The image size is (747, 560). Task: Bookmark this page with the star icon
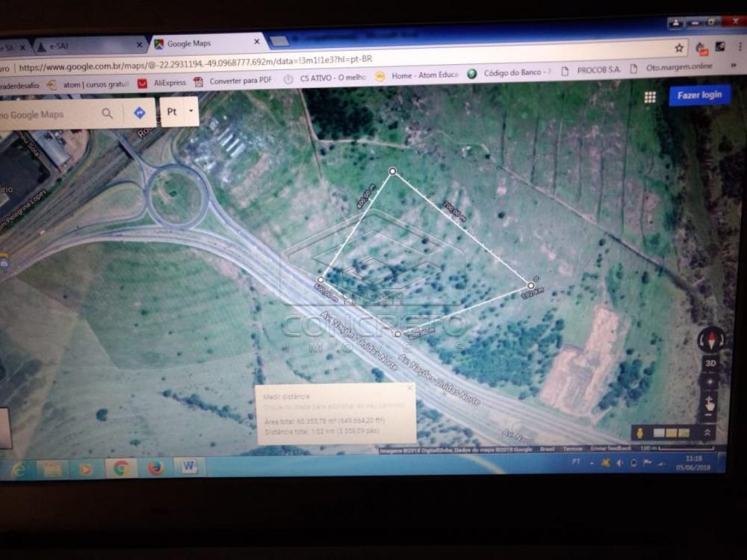[679, 48]
